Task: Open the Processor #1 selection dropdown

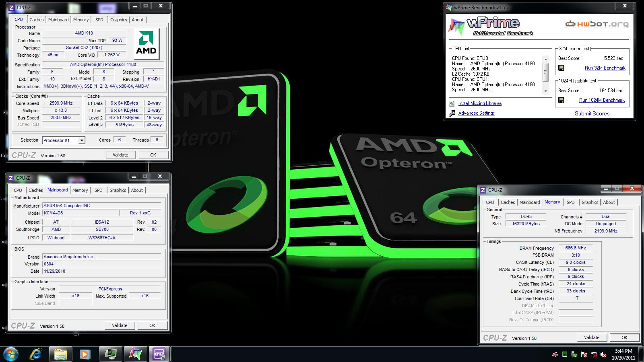Action: (x=64, y=140)
